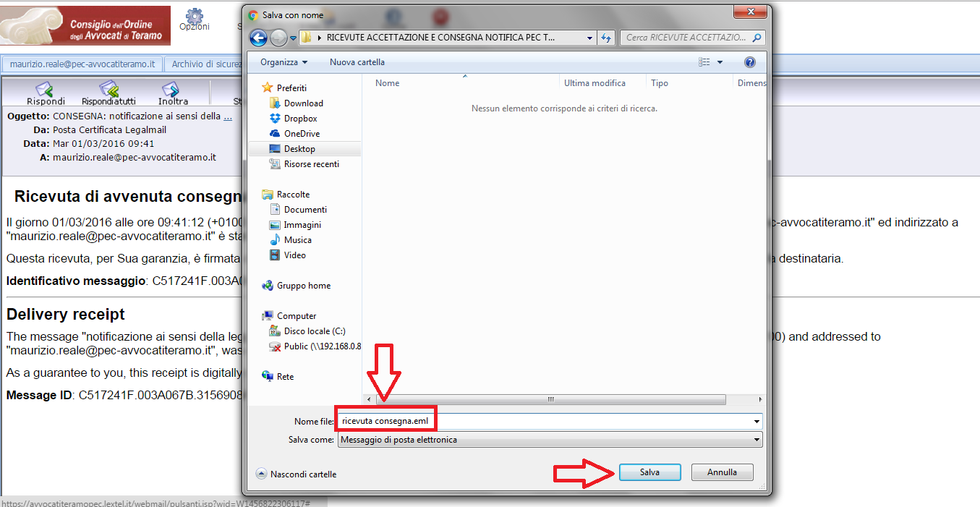Open the view options dropdown arrow

(720, 62)
